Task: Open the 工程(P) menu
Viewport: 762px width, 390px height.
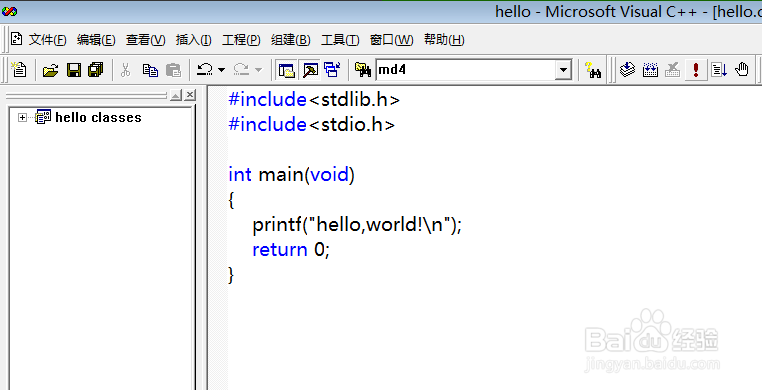Action: pyautogui.click(x=241, y=40)
